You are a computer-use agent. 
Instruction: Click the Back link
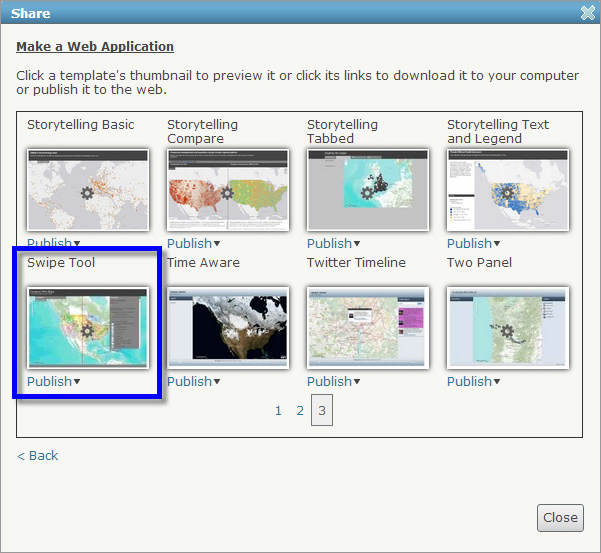(37, 456)
